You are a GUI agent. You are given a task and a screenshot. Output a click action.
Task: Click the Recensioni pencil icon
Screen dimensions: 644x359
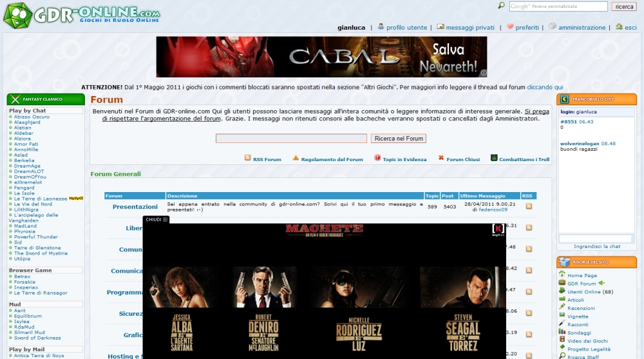pyautogui.click(x=562, y=307)
